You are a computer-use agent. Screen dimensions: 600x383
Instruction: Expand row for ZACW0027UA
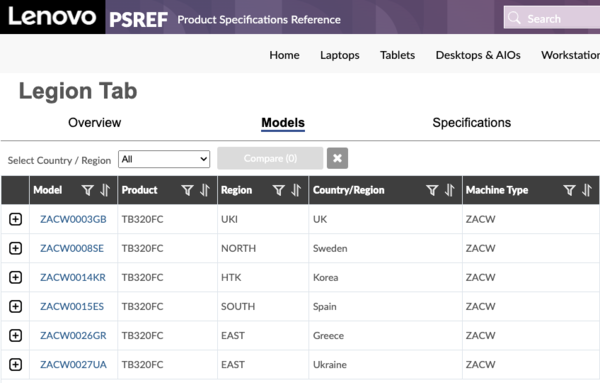click(15, 365)
